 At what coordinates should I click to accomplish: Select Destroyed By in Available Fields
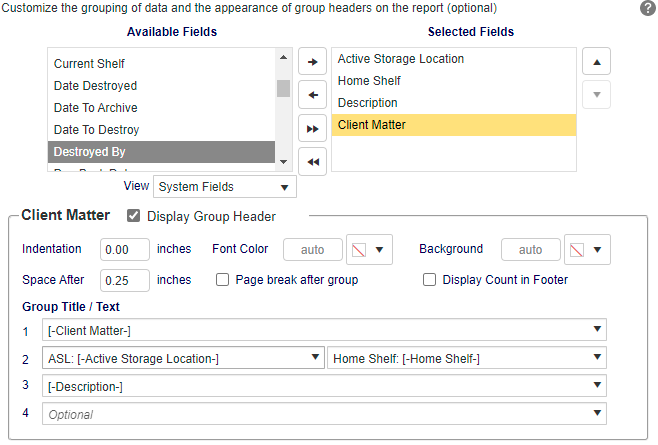pyautogui.click(x=162, y=152)
